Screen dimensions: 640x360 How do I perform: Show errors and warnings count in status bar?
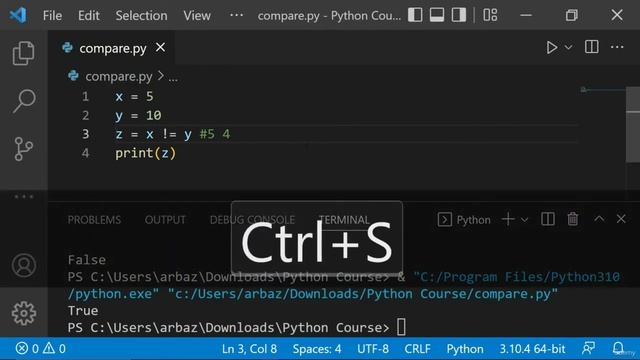pos(40,349)
